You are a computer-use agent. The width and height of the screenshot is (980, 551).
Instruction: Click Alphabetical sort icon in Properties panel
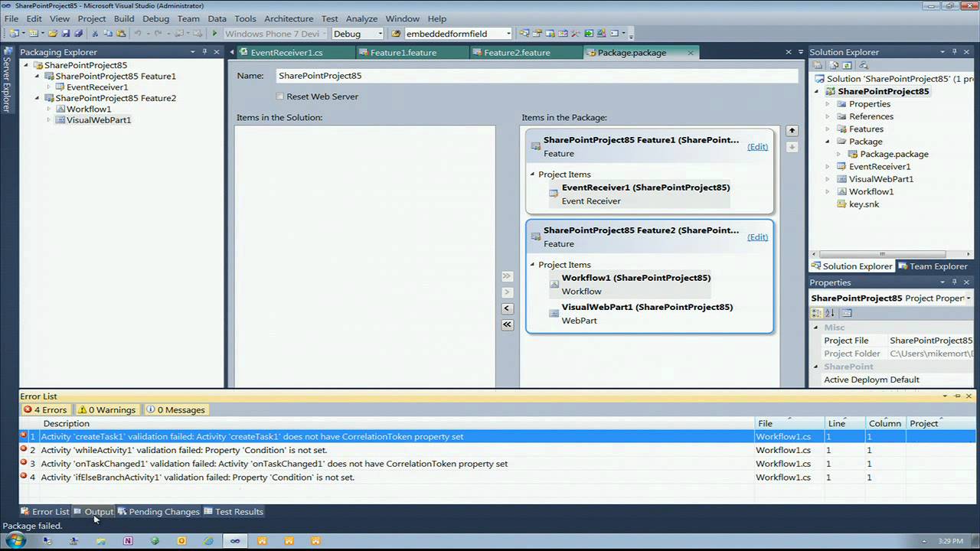[830, 313]
